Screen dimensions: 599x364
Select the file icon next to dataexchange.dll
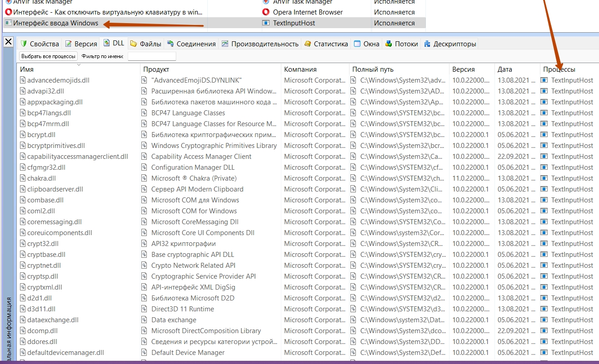[x=22, y=320]
